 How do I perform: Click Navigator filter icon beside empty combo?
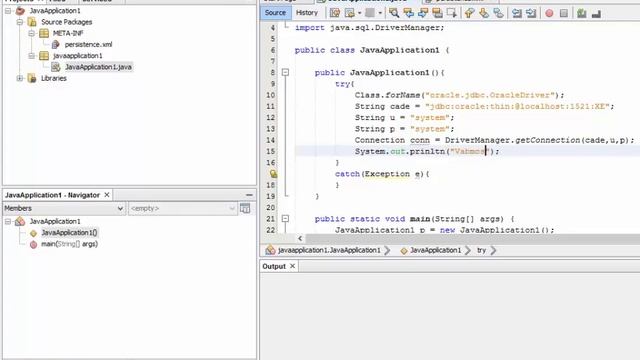[x=245, y=208]
